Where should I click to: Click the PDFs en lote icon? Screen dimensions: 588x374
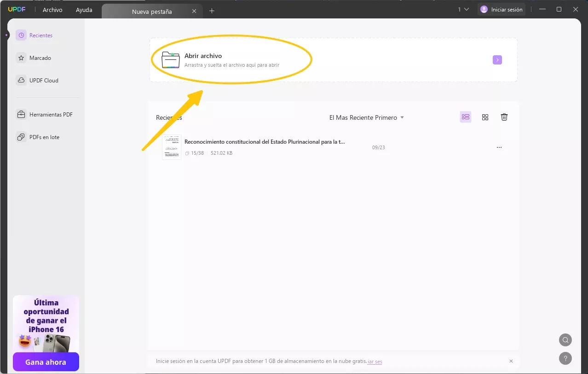click(x=21, y=137)
